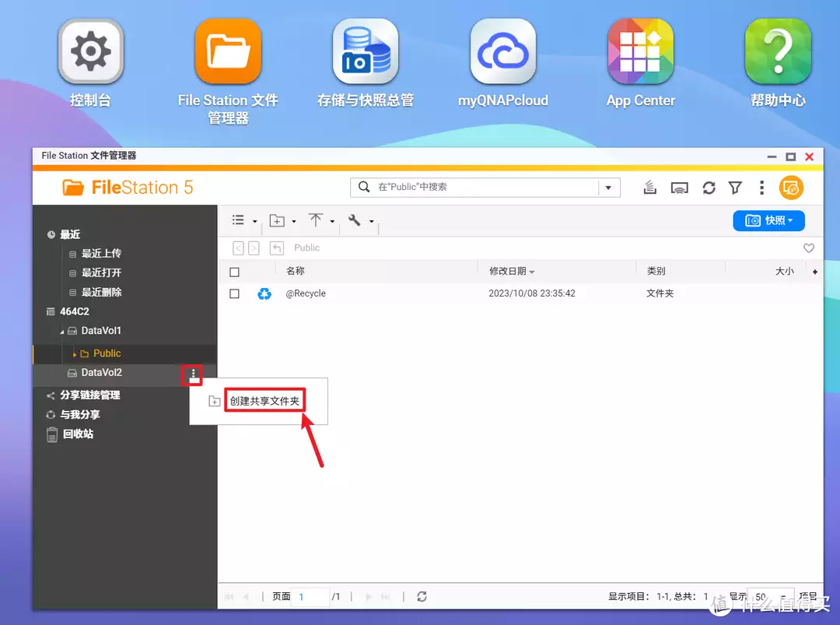840x625 pixels.
Task: Click the FileStation 5 logo
Action: click(x=128, y=188)
